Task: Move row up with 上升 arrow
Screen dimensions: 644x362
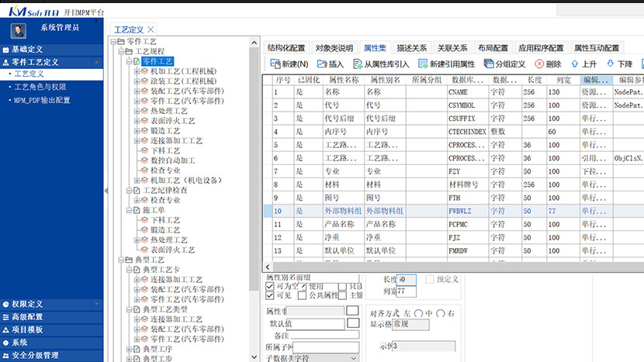Action: pos(575,64)
